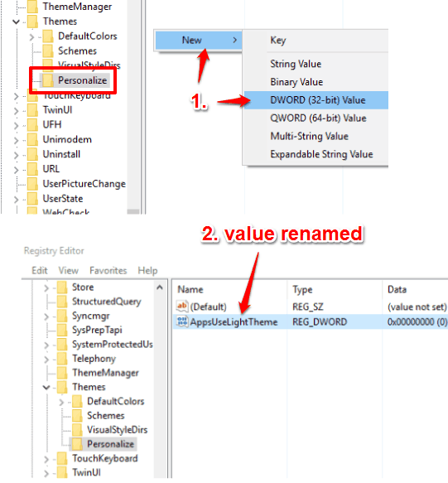This screenshot has height=483, width=448.
Task: Click the scroll-up arrow in lower tree pane
Action: (160, 287)
